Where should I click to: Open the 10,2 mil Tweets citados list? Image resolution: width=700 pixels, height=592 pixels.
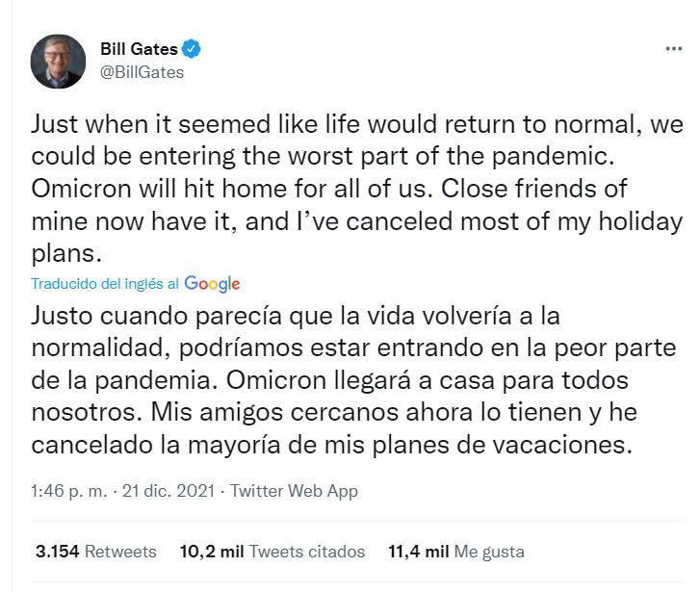(x=272, y=552)
